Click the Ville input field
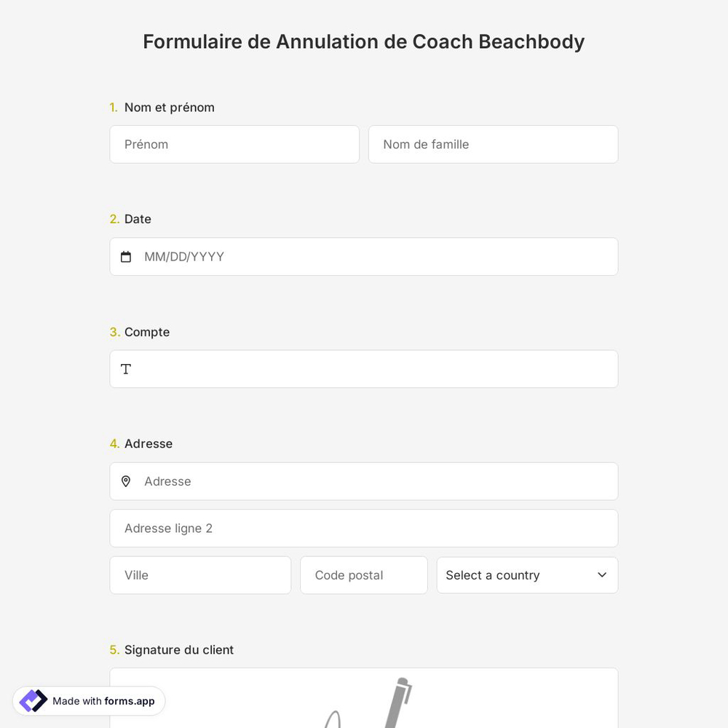 click(200, 575)
